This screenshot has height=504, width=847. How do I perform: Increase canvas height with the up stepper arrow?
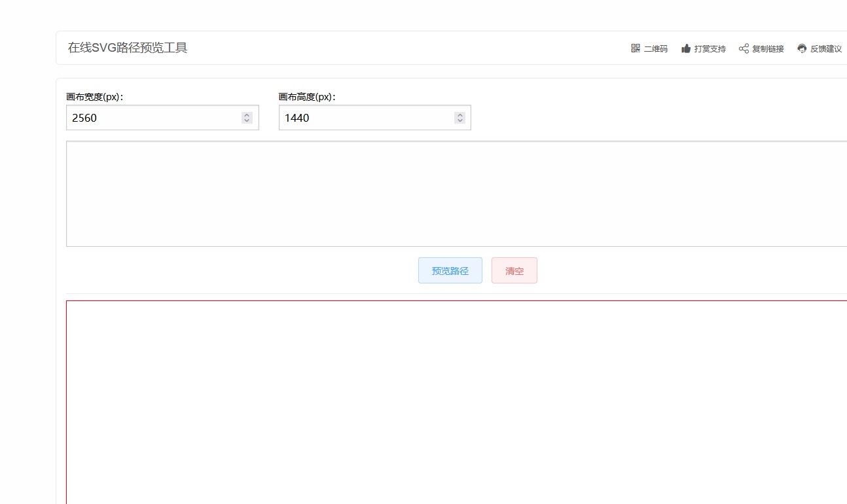click(x=460, y=114)
